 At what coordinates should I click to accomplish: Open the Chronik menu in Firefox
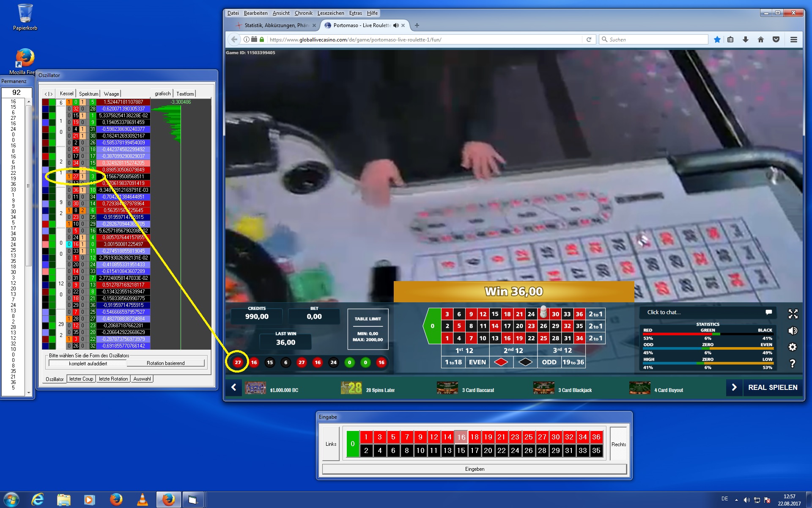pyautogui.click(x=303, y=13)
